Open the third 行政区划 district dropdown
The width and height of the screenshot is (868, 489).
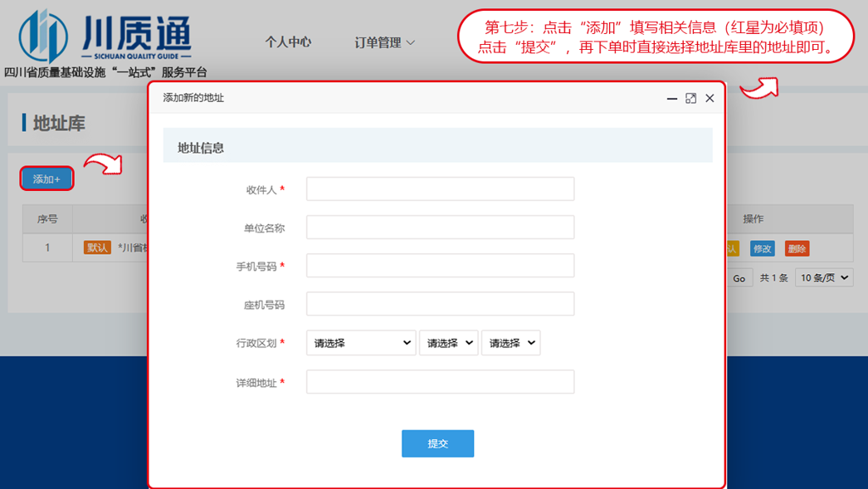[510, 343]
